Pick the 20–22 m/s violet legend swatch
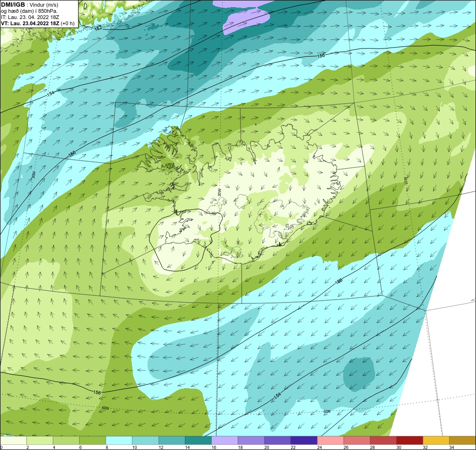Image resolution: width=476 pixels, height=450 pixels. 278,440
